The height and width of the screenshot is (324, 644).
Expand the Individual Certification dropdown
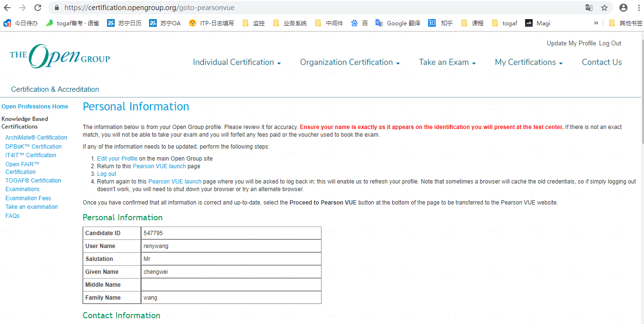(237, 62)
